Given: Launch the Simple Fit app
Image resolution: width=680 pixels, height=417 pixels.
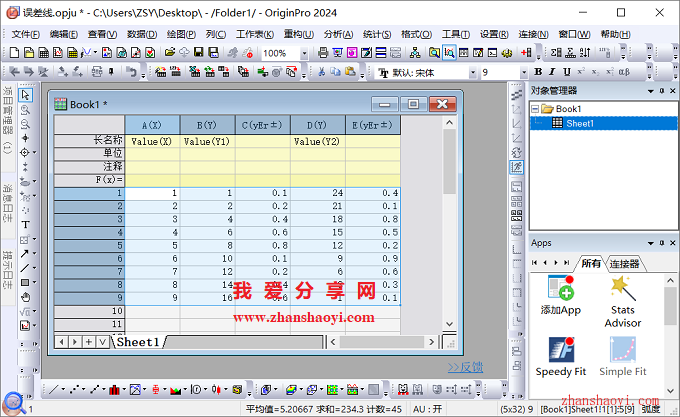Looking at the screenshot, I should pos(623,357).
